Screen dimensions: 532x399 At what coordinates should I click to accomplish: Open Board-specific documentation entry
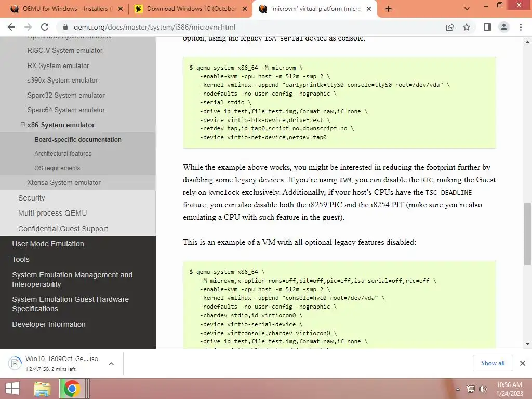[x=78, y=139]
